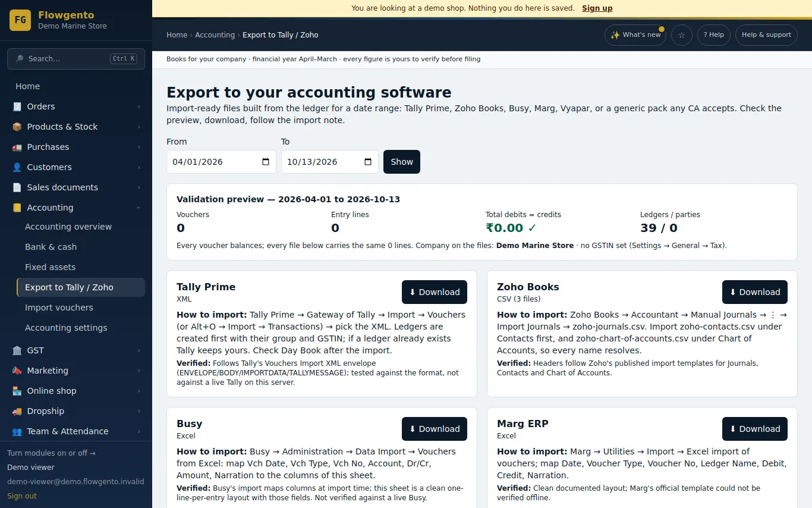The height and width of the screenshot is (508, 812).
Task: Download the Tally Prime XML file
Action: pyautogui.click(x=435, y=292)
